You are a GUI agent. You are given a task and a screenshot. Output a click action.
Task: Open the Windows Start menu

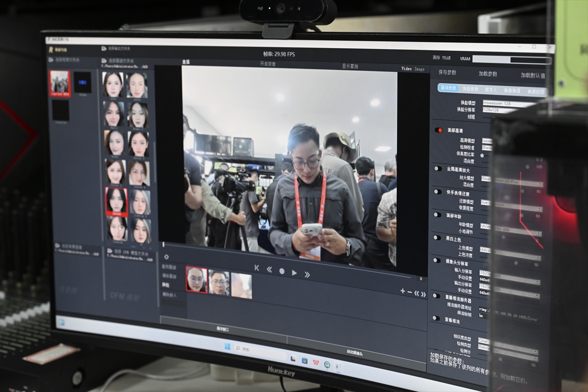pos(227,346)
